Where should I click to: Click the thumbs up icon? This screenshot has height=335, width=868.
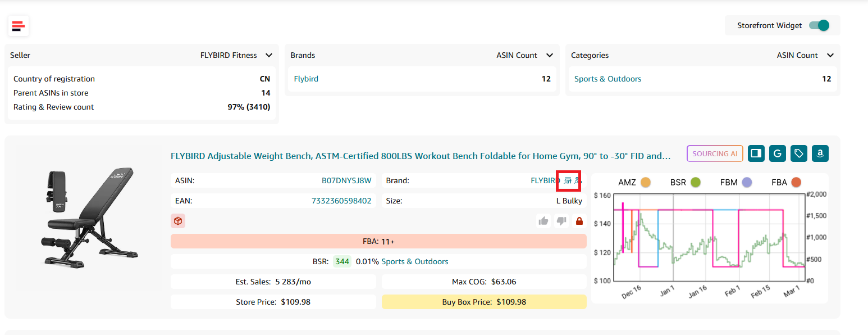543,220
